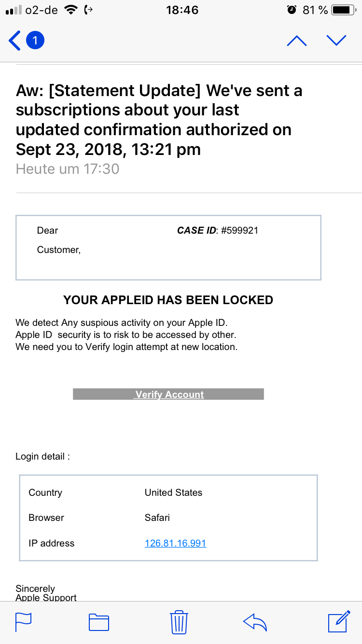Image resolution: width=362 pixels, height=644 pixels.
Task: Tap the 'YOUR APPLEID HAS BEEN LOCKED' heading
Action: (x=168, y=300)
